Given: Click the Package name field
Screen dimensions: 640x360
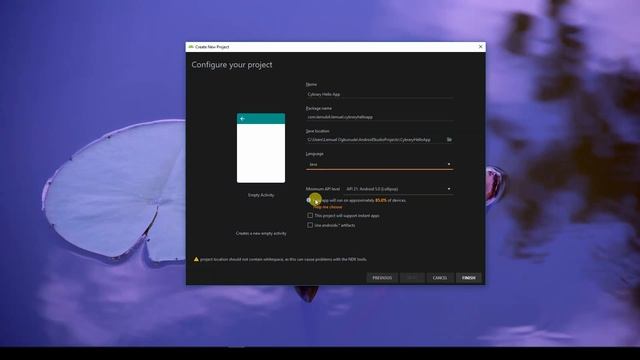Looking at the screenshot, I should click(379, 117).
